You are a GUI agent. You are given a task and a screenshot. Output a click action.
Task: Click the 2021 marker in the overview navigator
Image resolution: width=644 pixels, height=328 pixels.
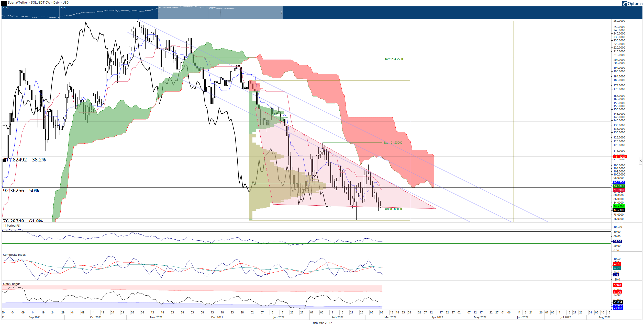(63, 8)
